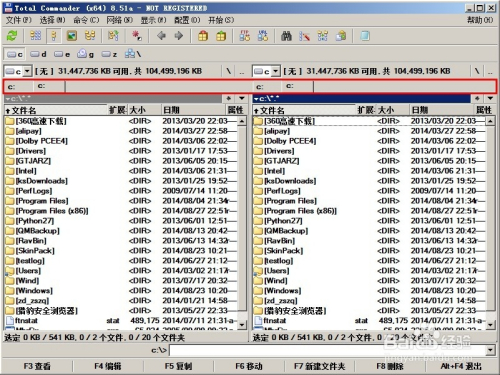This screenshot has height=375, width=500.
Task: Switch to drive g in the drive bar
Action: 86,54
